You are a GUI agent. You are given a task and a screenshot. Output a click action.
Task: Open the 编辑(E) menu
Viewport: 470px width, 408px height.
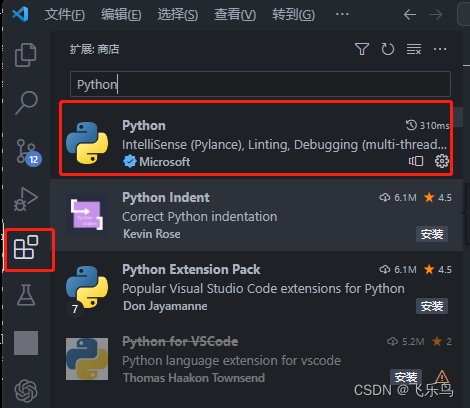121,15
